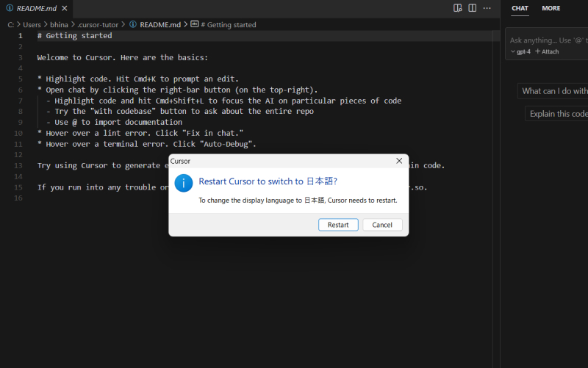This screenshot has height=368, width=588.
Task: Switch to the CHAT tab
Action: coord(520,8)
